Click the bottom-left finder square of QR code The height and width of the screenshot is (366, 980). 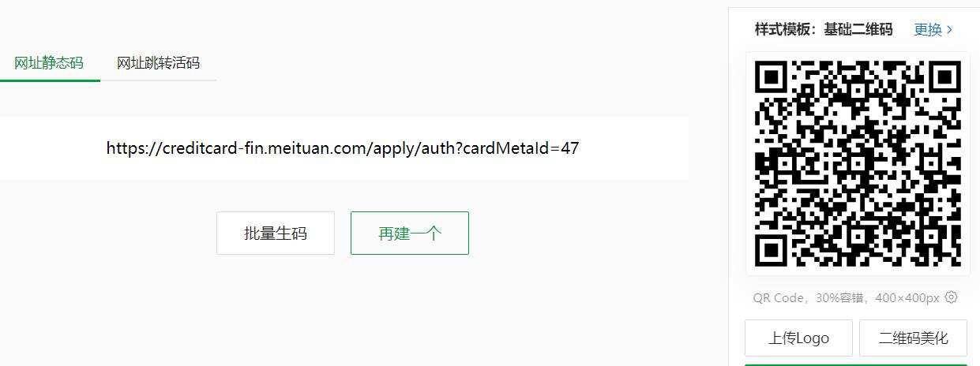(770, 251)
